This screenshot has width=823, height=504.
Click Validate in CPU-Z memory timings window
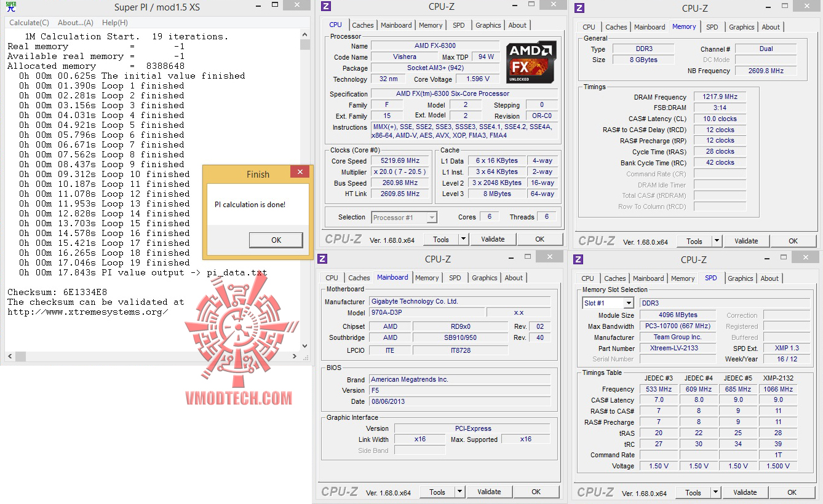point(746,241)
